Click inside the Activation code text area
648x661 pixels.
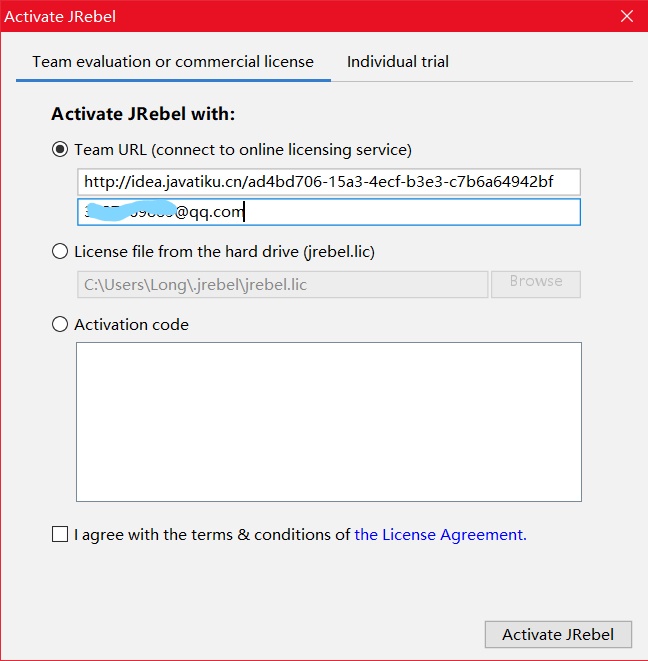click(329, 422)
